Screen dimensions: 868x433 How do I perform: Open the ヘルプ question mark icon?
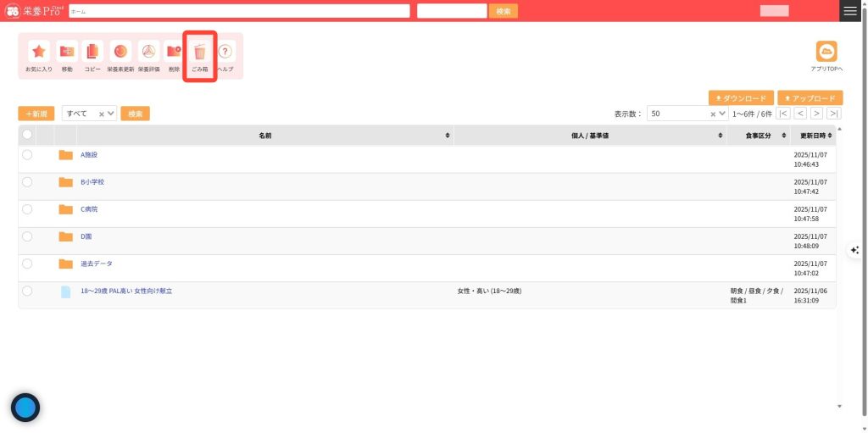click(x=225, y=52)
